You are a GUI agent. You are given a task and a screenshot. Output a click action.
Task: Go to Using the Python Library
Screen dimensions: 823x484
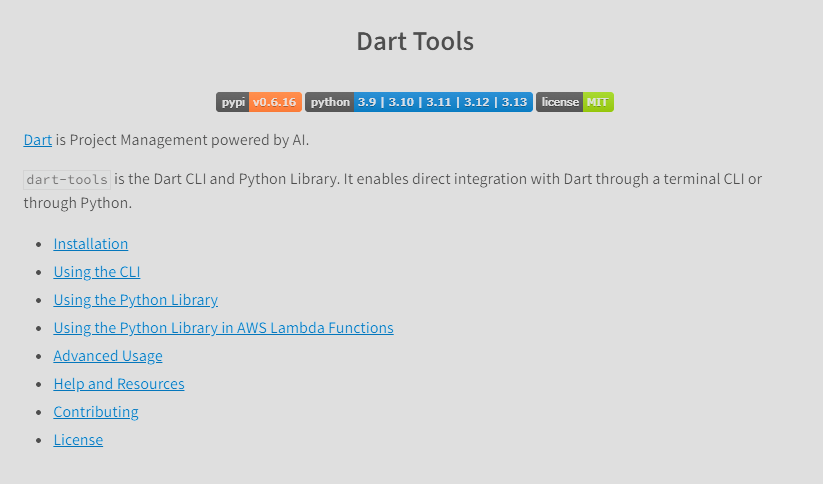[136, 300]
